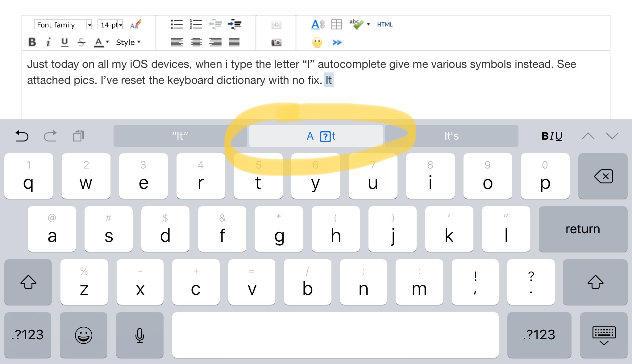Increase paragraph indent
The image size is (632, 364).
235,24
